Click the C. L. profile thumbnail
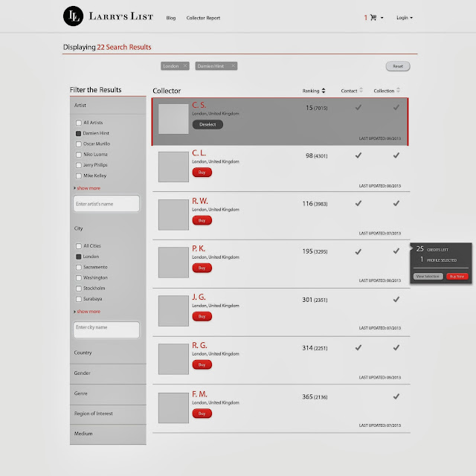 (x=173, y=167)
